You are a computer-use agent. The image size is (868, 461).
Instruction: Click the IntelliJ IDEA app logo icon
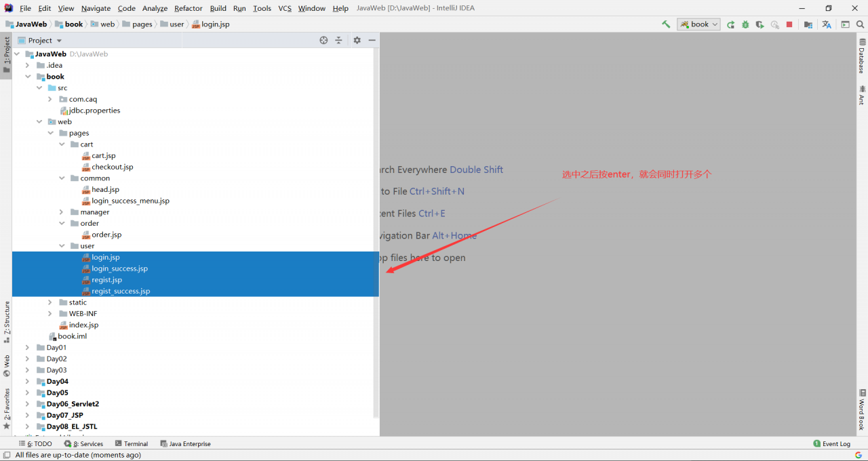[x=9, y=8]
